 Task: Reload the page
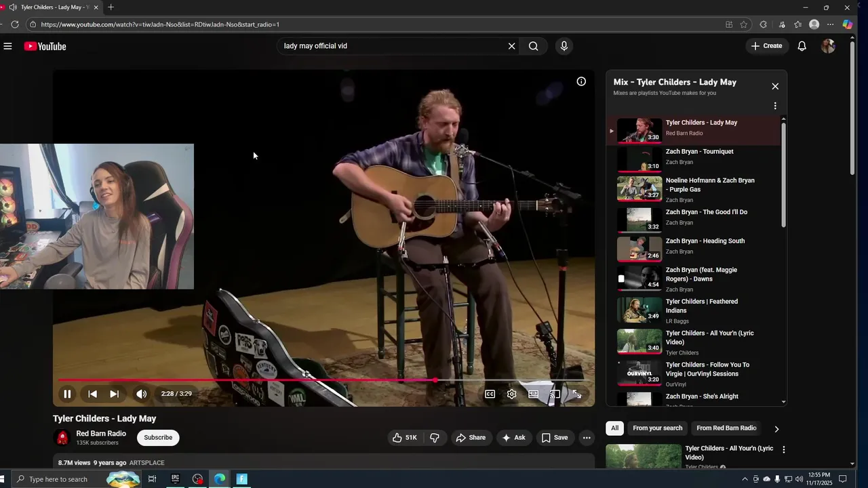15,24
